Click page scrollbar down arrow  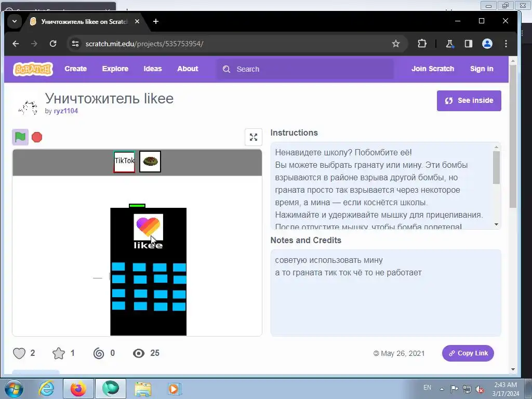[x=513, y=369]
